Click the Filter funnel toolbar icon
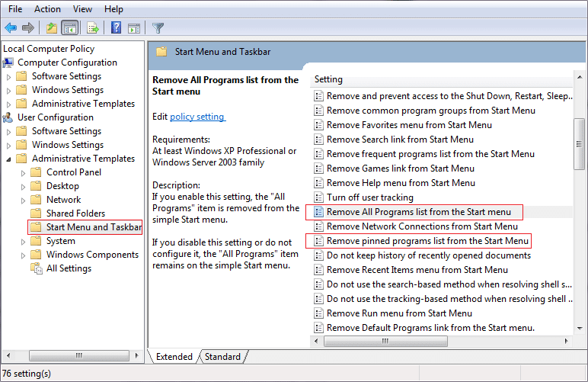The height and width of the screenshot is (382, 588). click(x=158, y=27)
